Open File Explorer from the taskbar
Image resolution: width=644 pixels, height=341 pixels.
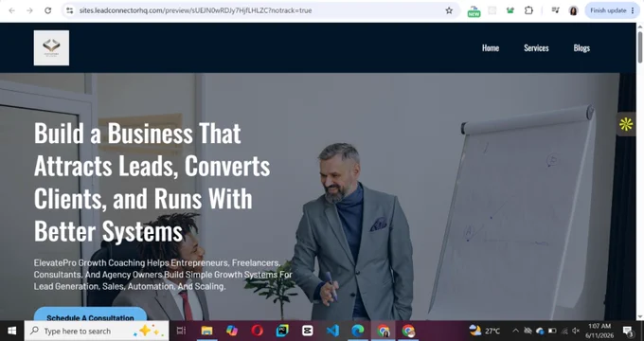[x=206, y=331]
